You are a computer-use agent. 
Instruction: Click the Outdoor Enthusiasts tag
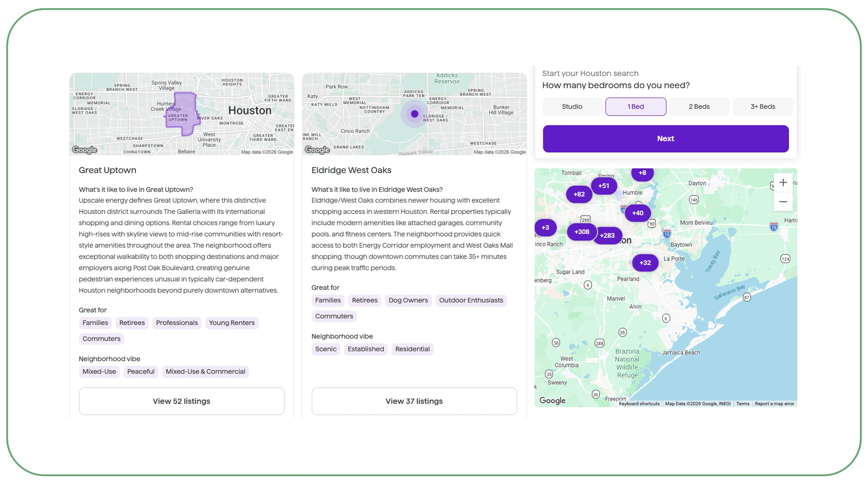pos(471,300)
